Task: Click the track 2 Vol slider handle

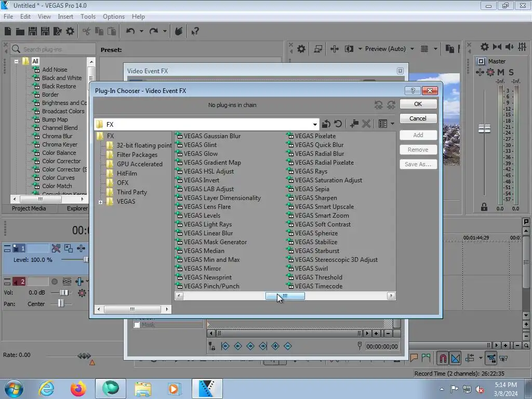Action: 64,292
